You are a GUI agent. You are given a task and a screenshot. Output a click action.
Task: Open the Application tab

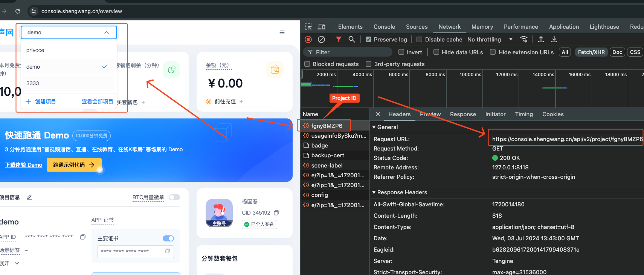564,27
